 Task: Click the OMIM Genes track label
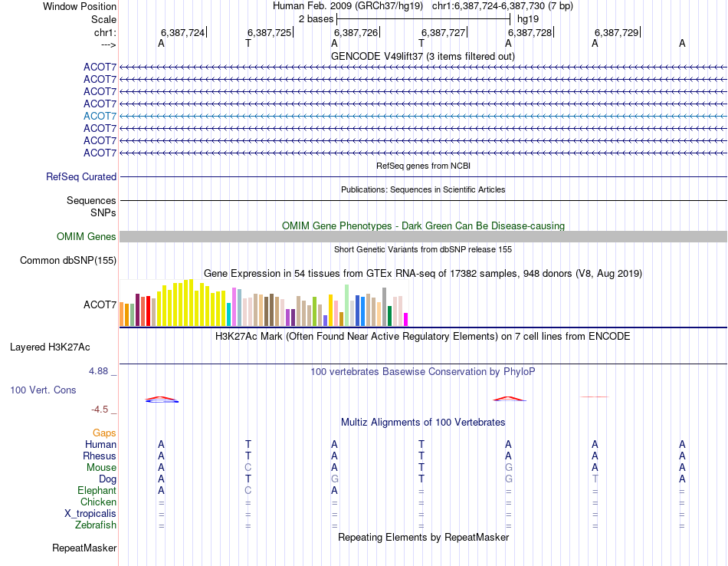click(x=87, y=236)
